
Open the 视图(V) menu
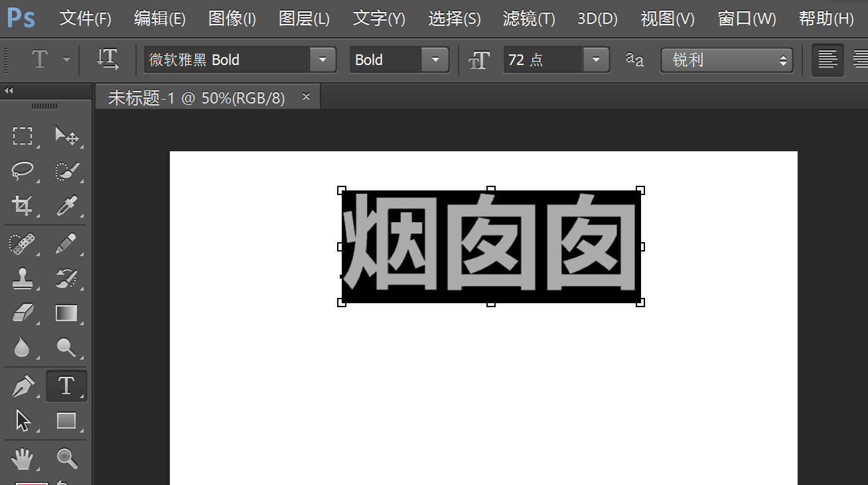(x=668, y=19)
